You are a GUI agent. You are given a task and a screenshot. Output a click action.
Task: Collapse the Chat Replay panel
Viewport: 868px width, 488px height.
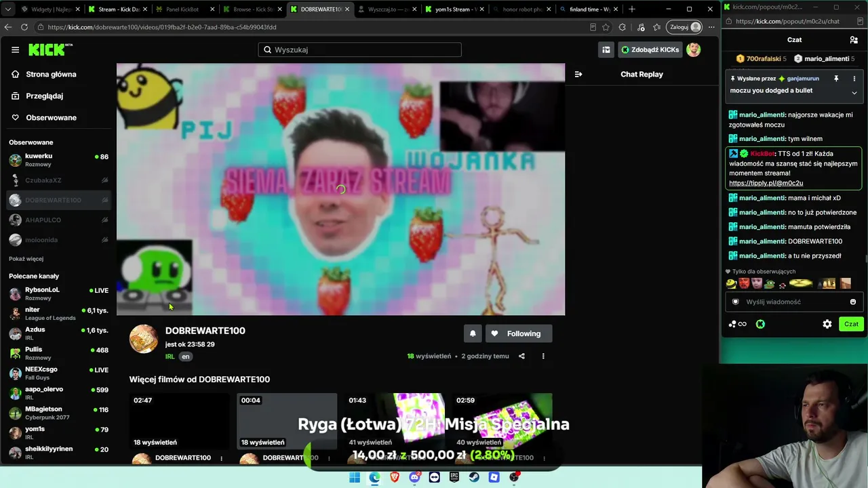pos(578,74)
